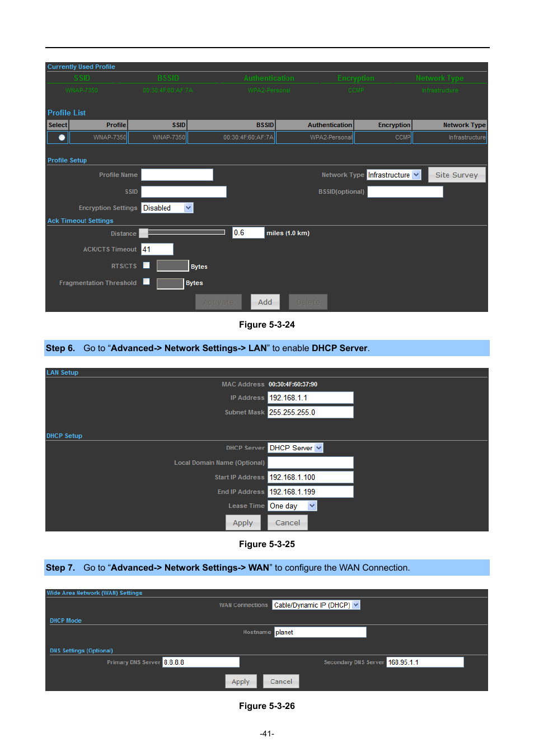Click the Encryption column header in Profile List
The height and width of the screenshot is (756, 534).
[383, 125]
